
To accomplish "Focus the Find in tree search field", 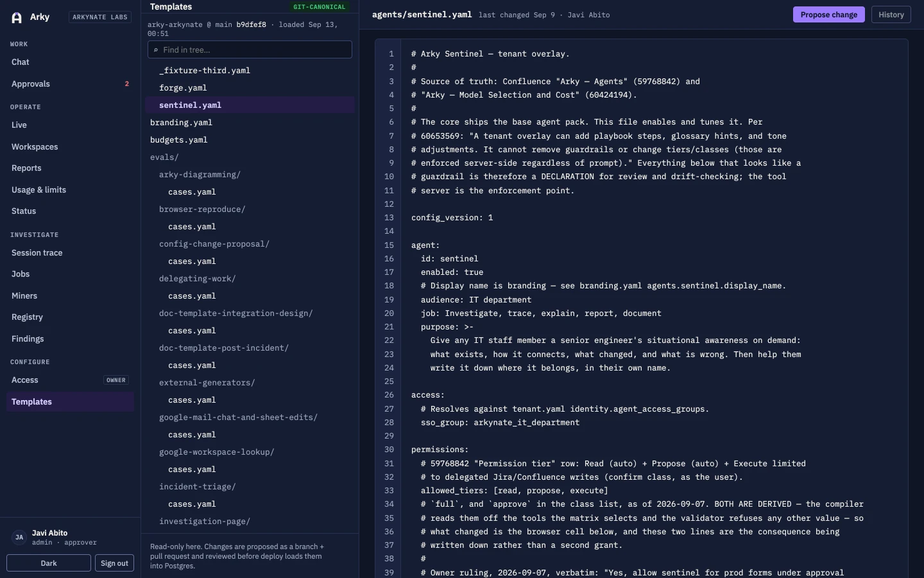I will tap(250, 49).
